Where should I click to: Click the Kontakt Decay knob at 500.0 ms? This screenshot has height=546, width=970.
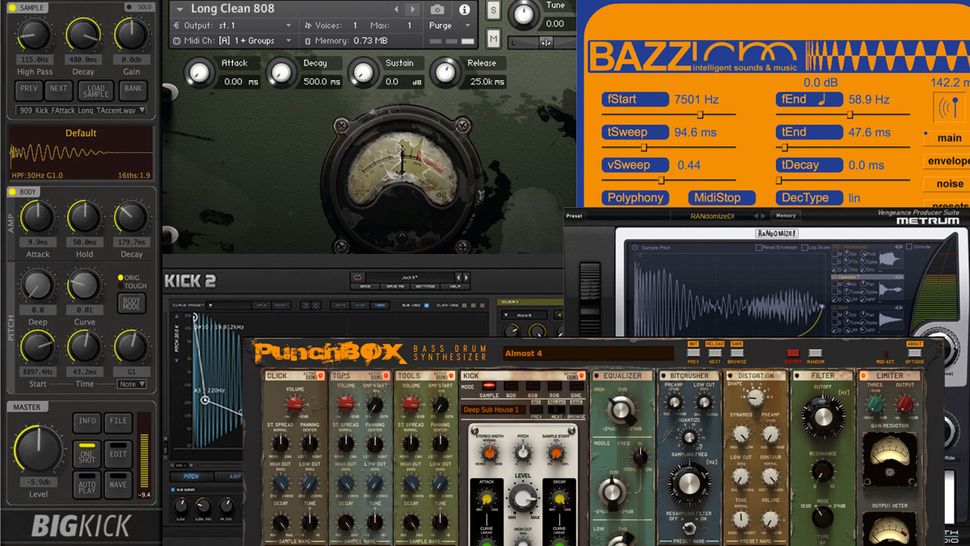[281, 72]
